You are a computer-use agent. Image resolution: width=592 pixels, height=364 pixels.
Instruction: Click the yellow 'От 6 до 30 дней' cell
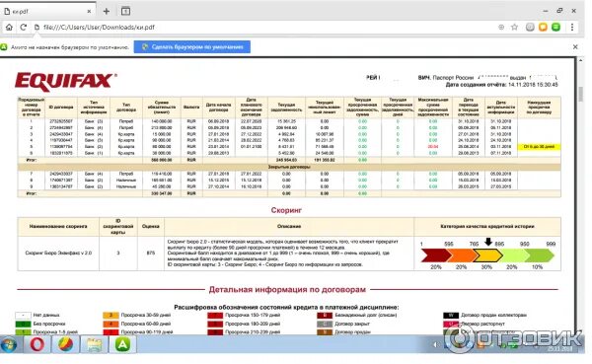tap(539, 147)
